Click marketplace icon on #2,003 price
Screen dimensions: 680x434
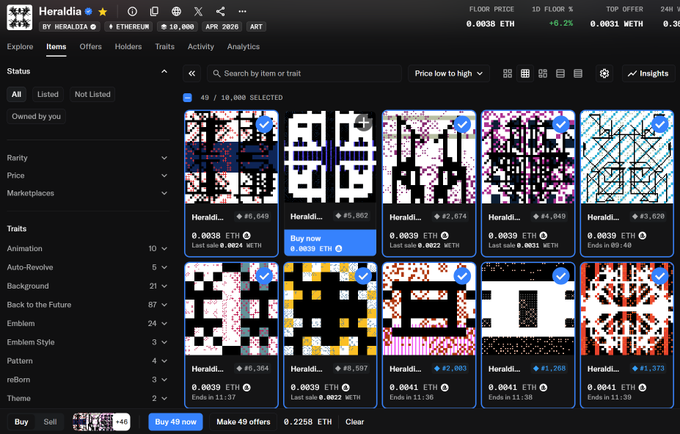point(445,387)
